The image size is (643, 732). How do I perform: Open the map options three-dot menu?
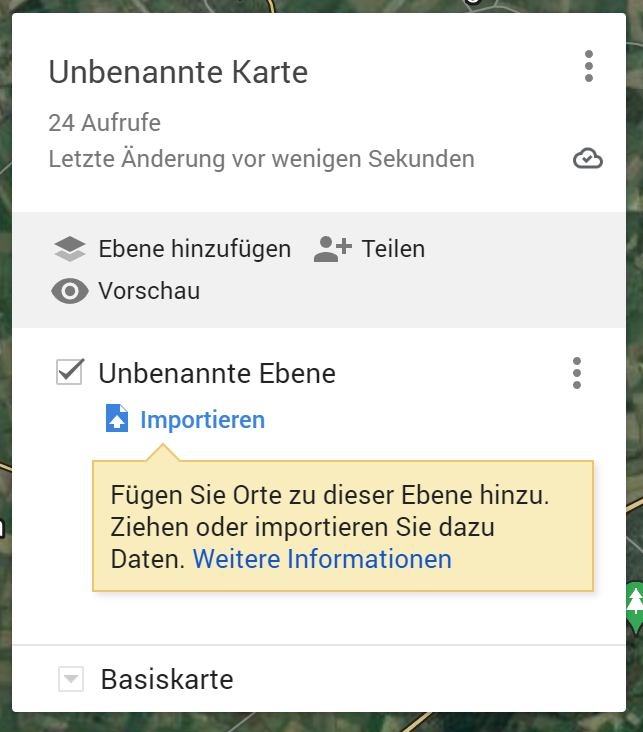(x=589, y=66)
